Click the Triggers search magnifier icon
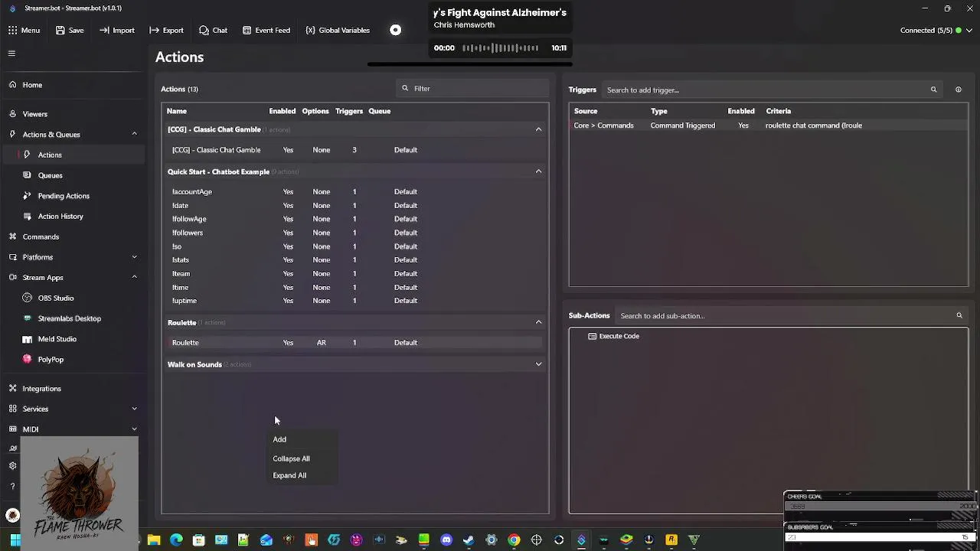980x551 pixels. click(x=933, y=90)
